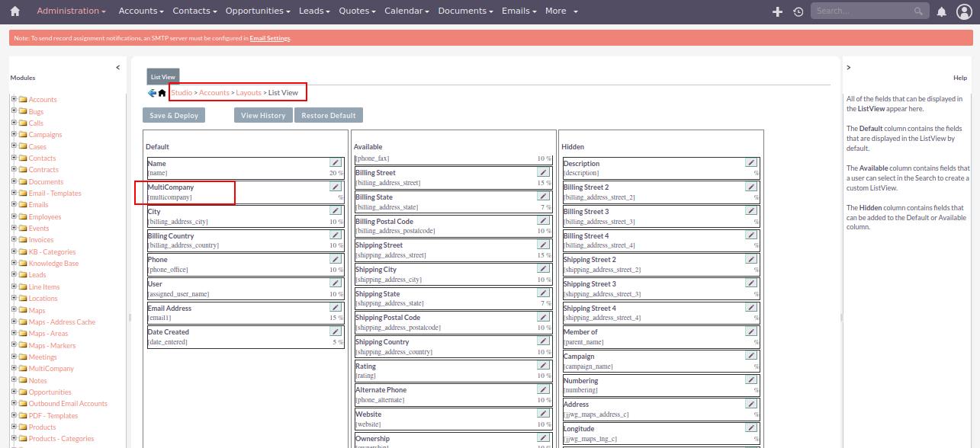Image resolution: width=980 pixels, height=448 pixels.
Task: Edit the Billing Street field properties
Action: [543, 173]
